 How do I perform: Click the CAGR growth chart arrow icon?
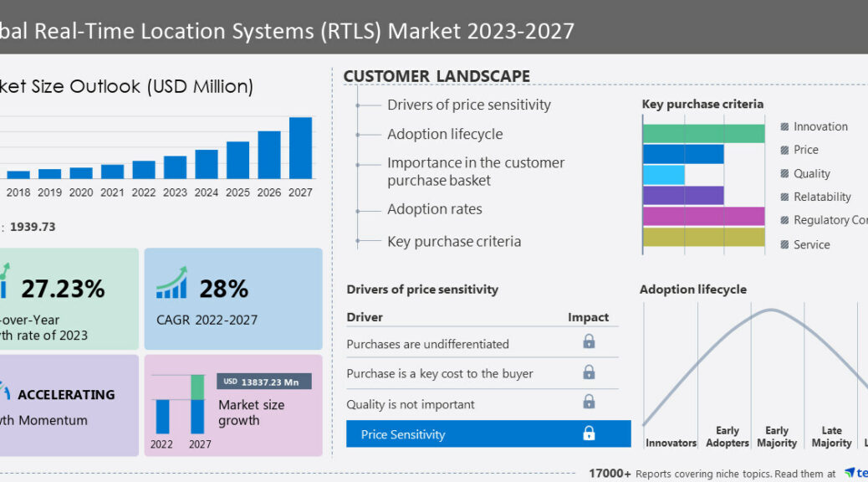(171, 284)
